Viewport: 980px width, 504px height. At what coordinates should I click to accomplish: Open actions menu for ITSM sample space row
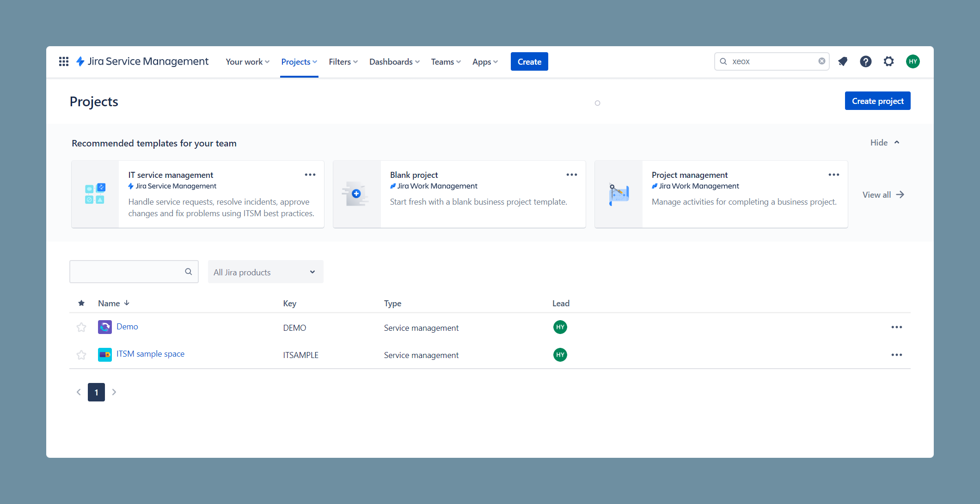pos(897,355)
